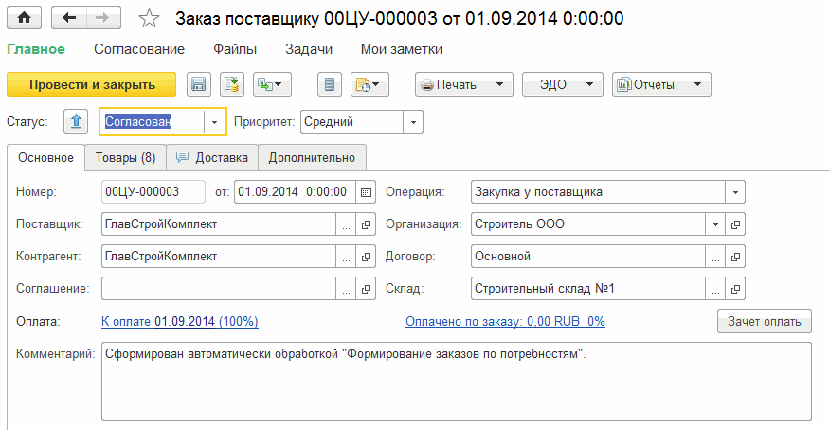Select the Дополнительно tab
Image resolution: width=830 pixels, height=430 pixels.
click(x=312, y=158)
